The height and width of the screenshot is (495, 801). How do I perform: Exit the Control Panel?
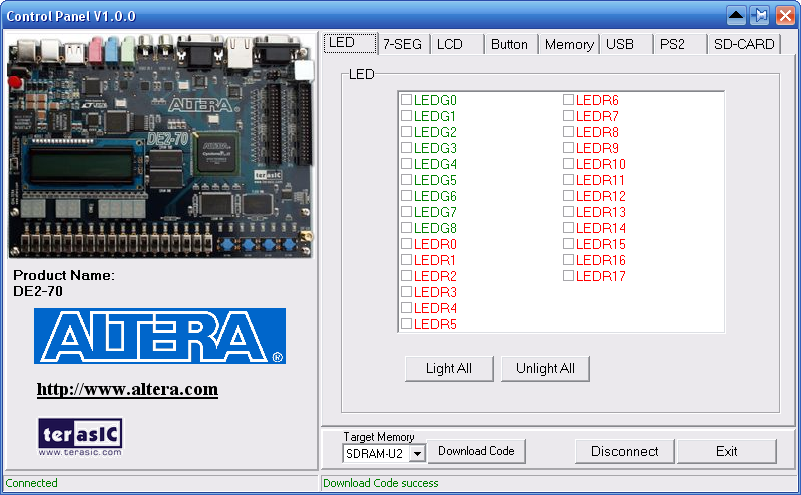point(726,451)
